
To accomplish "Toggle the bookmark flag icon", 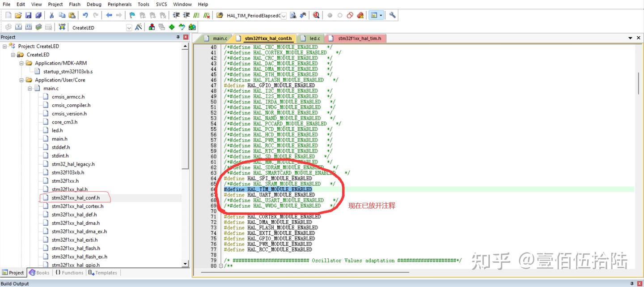I will [x=132, y=15].
